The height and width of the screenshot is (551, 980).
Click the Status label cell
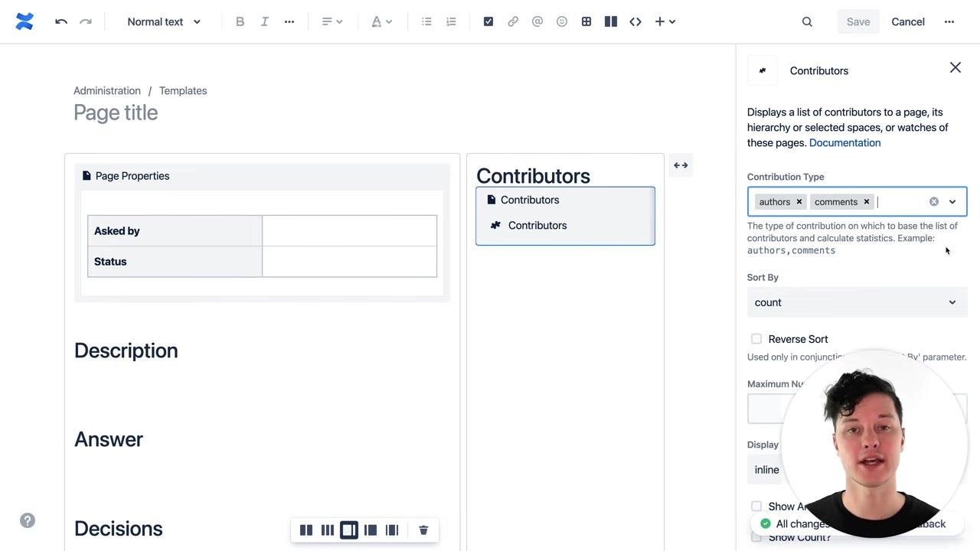(175, 262)
